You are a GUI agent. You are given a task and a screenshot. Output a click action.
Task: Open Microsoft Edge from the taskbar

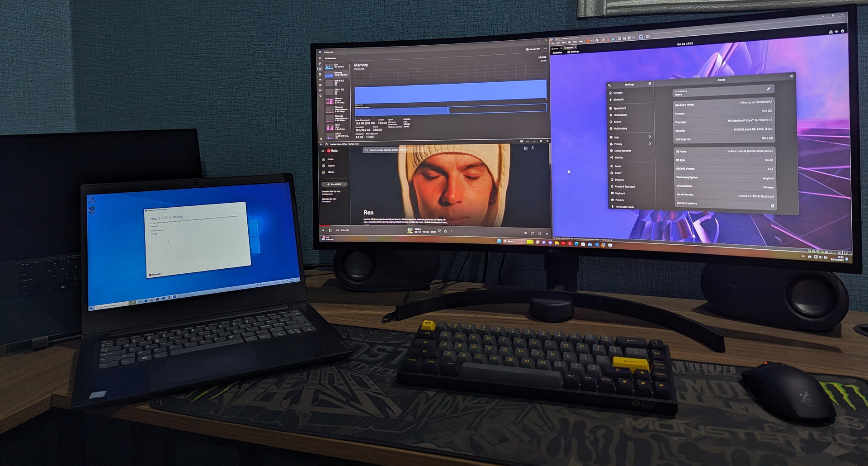576,244
